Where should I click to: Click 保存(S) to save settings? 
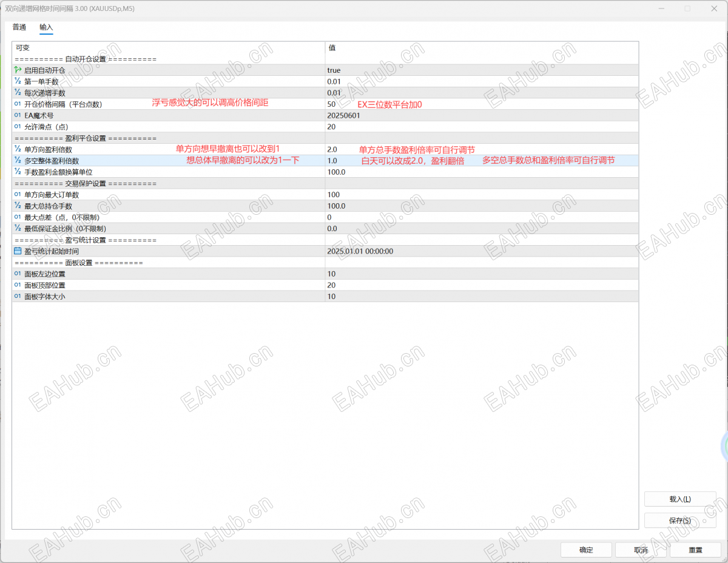[680, 521]
